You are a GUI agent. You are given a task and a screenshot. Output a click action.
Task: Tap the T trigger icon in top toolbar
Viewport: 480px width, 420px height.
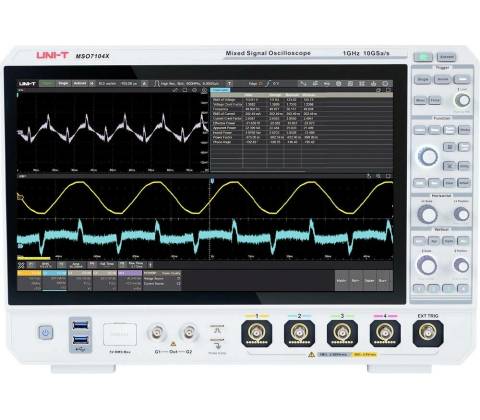click(x=229, y=84)
